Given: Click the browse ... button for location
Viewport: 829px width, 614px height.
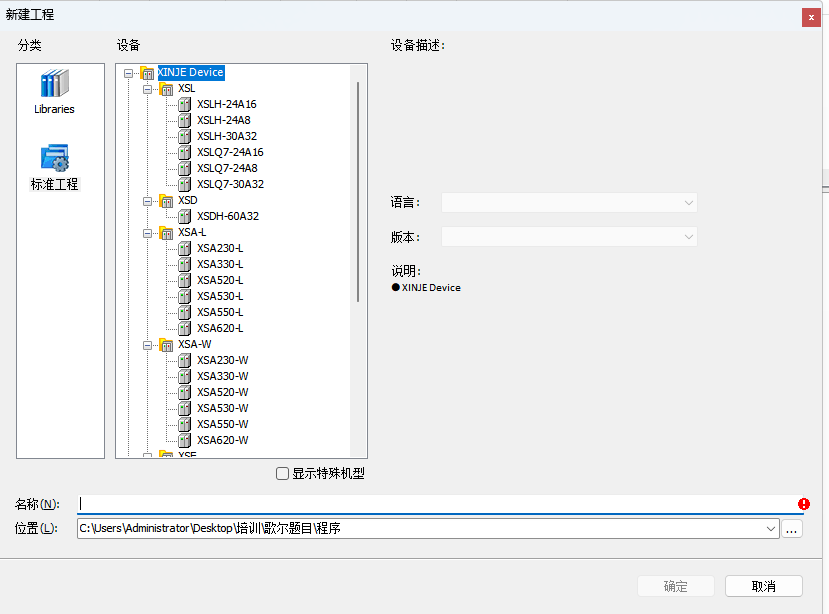Looking at the screenshot, I should [791, 528].
